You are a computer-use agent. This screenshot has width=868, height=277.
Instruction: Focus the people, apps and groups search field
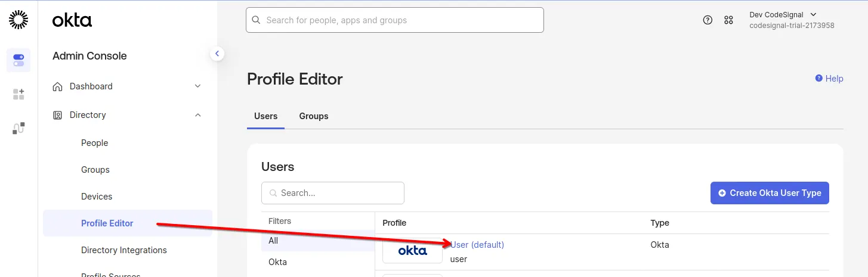pyautogui.click(x=395, y=20)
